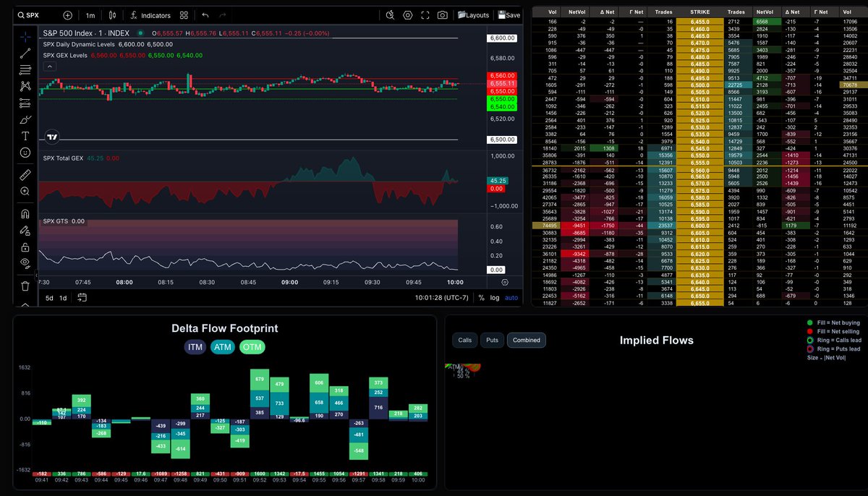Toggle percent scale
868x496 pixels.
481,297
